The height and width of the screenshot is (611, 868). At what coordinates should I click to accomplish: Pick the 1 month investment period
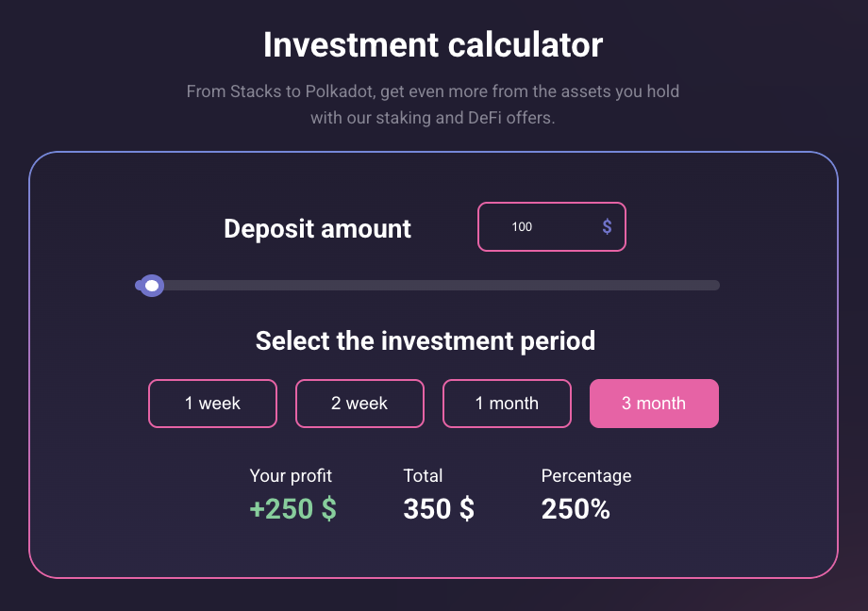pyautogui.click(x=507, y=404)
